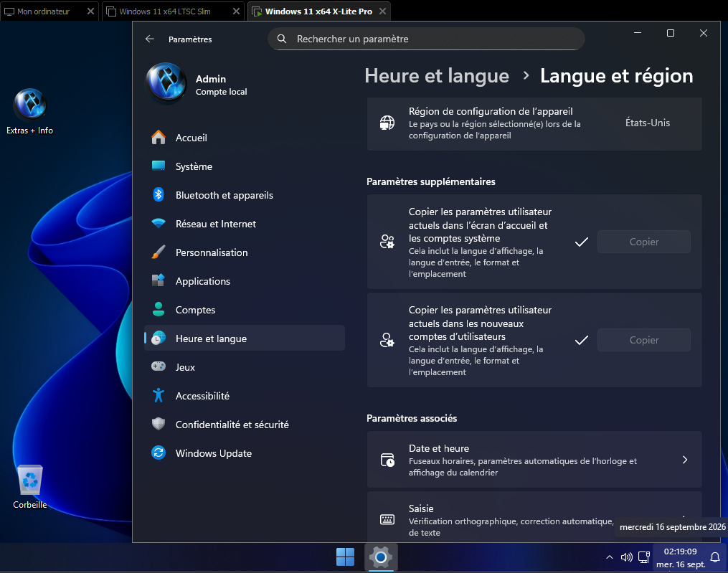Click the Confidentialité shield icon
The width and height of the screenshot is (728, 573).
(x=159, y=424)
